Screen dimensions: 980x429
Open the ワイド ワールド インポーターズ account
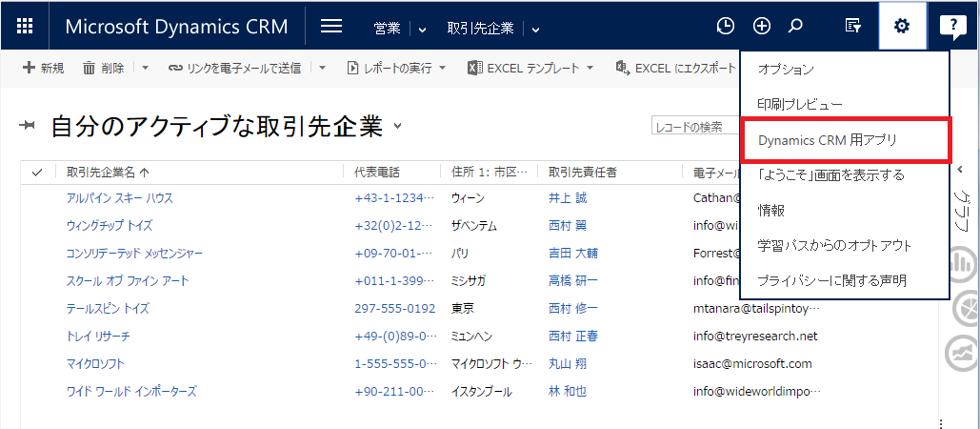[x=131, y=392]
